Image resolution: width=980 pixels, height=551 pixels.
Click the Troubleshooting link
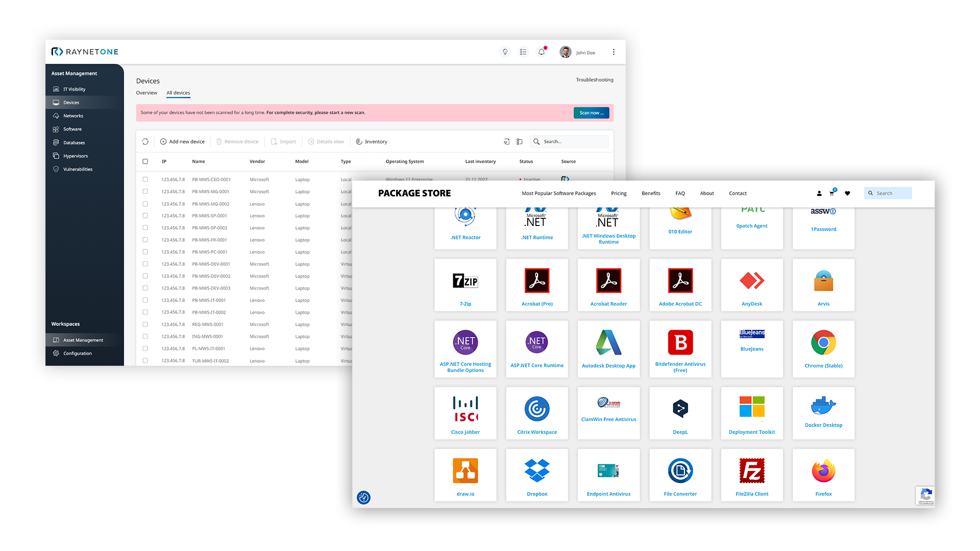pos(595,80)
